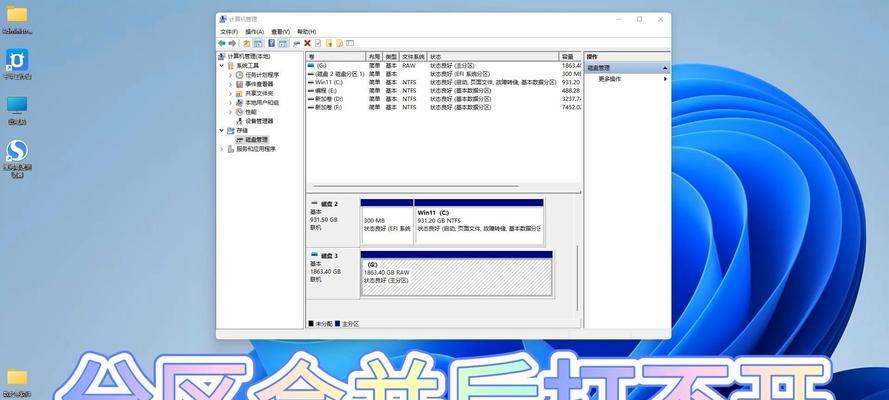Select the (G:) 1863.40 GB RAW partition block
889x400 pixels.
456,274
